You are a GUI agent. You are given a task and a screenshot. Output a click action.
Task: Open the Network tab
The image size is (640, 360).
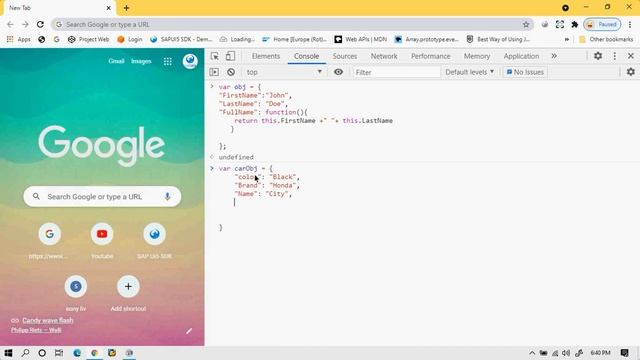coord(384,56)
